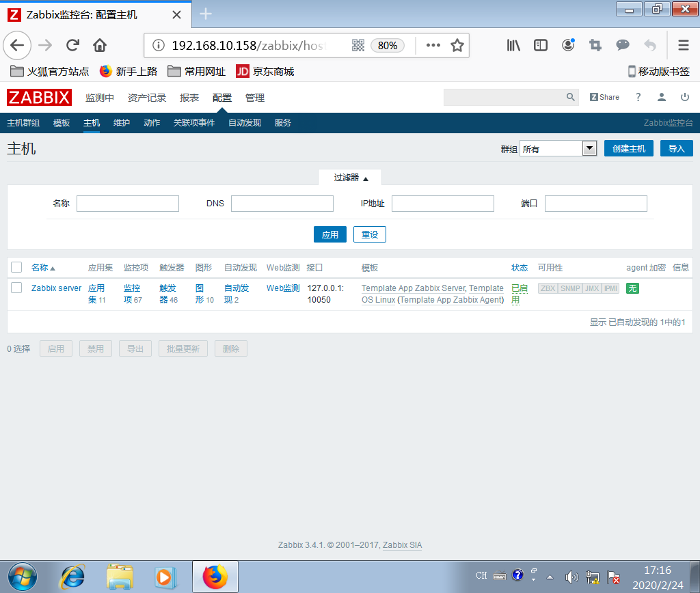Open the Zabbix help question mark
The height and width of the screenshot is (593, 700).
(638, 97)
